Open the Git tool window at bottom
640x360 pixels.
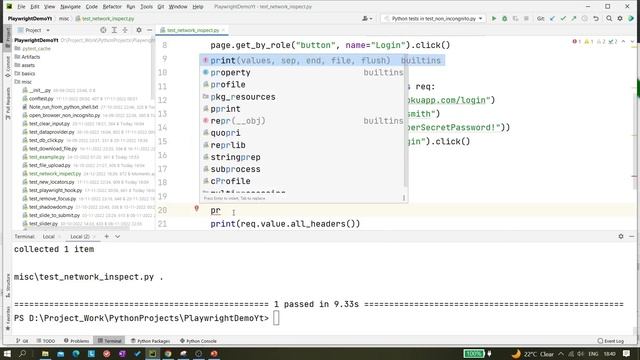click(x=22, y=340)
